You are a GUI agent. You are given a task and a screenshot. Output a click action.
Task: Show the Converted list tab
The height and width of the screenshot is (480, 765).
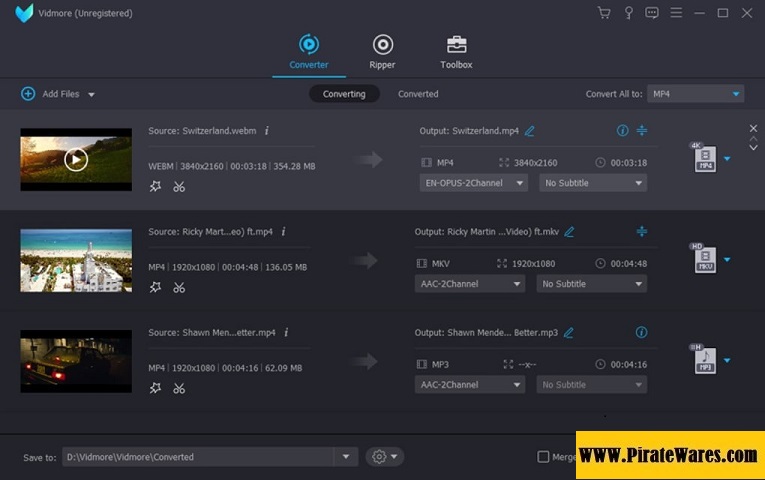pos(418,94)
